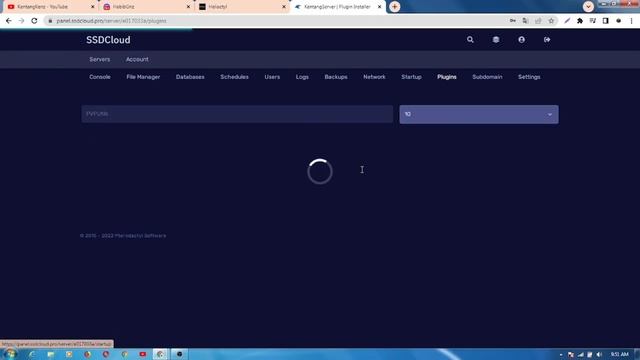Click the translate icon in address bar
The image size is (640, 360).
pos(525,21)
